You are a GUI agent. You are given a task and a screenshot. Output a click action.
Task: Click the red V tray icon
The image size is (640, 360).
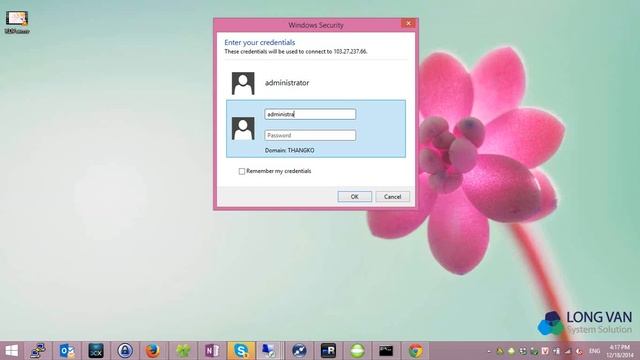[545, 351]
